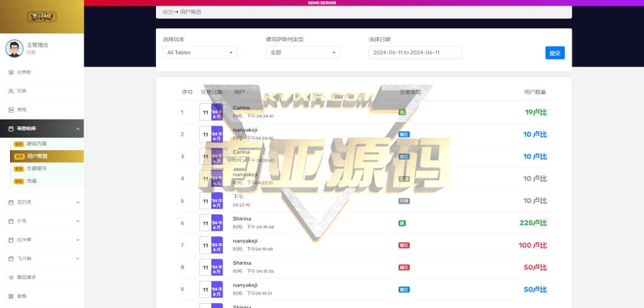Click user name Carina in row 1
Screen dimensions: 644x308
241,108
